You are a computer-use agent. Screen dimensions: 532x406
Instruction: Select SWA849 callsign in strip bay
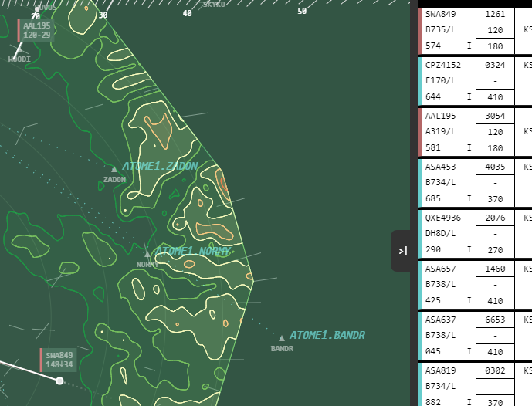440,14
